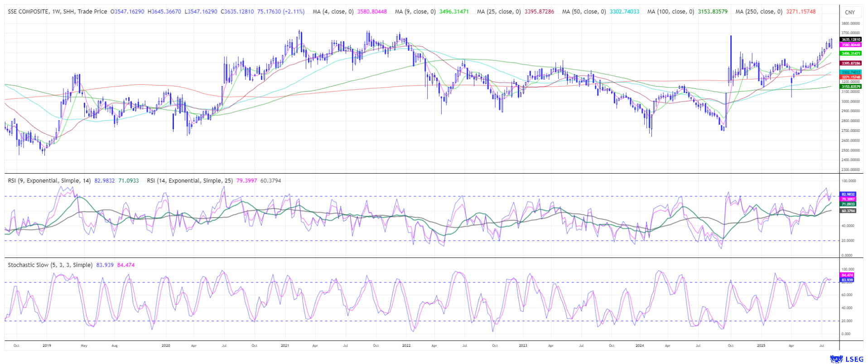The image size is (868, 364).
Task: Select the blue 82.9832 RSI axis tag
Action: click(x=848, y=194)
